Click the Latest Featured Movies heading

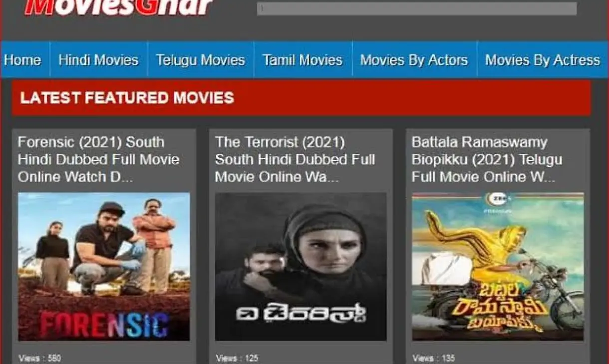[x=127, y=98]
